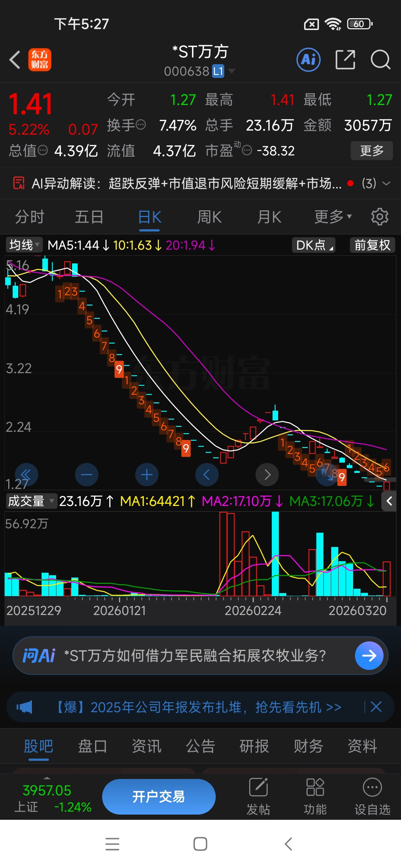Image resolution: width=401 pixels, height=868 pixels.
Task: Expand the stock code 000638 dropdown arrow
Action: pyautogui.click(x=232, y=71)
